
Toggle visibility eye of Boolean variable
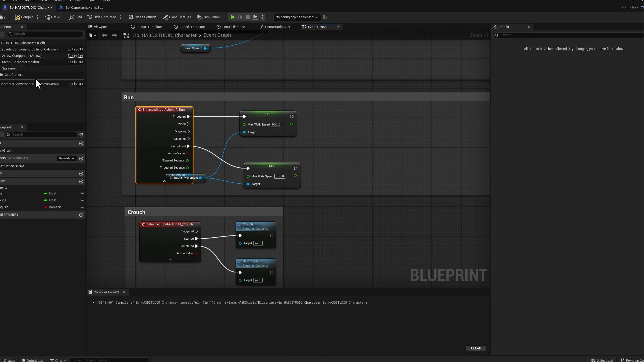tap(82, 207)
